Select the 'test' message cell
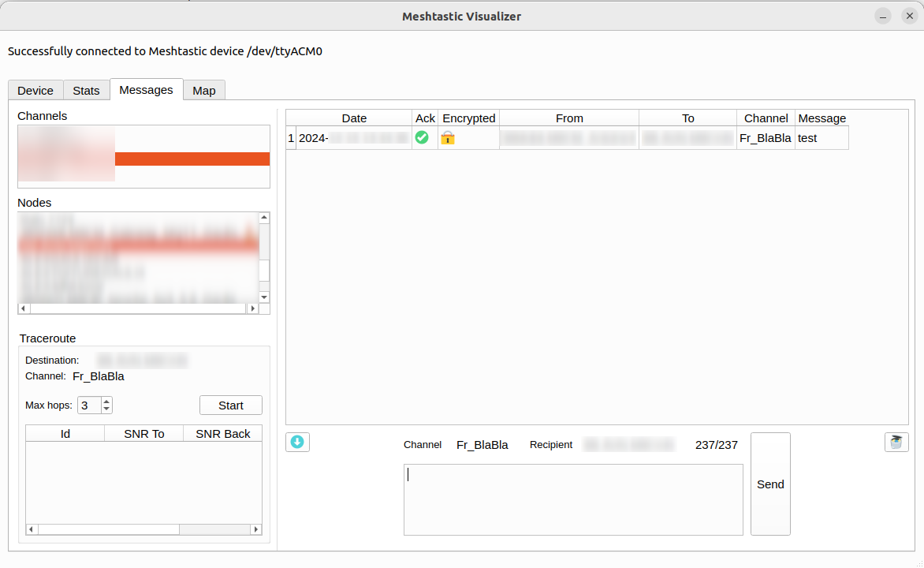The height and width of the screenshot is (568, 924). tap(822, 138)
